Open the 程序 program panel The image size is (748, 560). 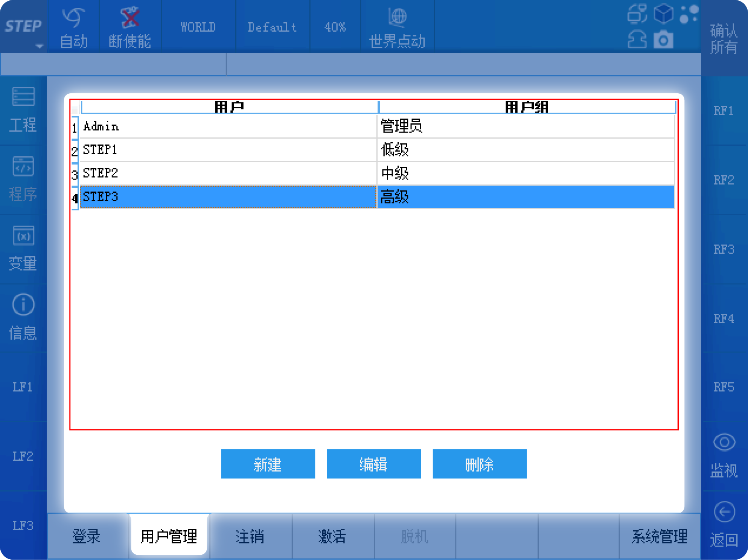(23, 179)
